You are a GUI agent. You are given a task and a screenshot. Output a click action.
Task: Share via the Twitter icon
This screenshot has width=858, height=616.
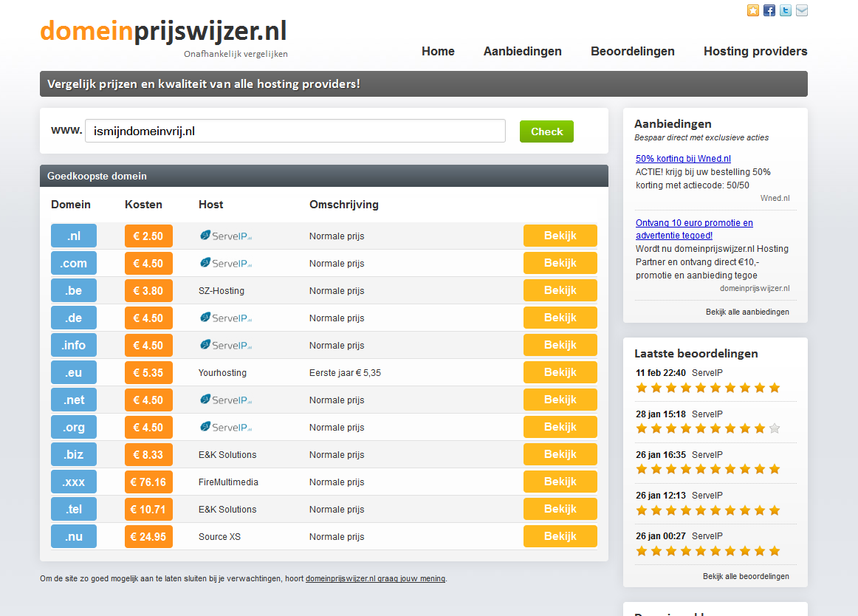point(786,10)
